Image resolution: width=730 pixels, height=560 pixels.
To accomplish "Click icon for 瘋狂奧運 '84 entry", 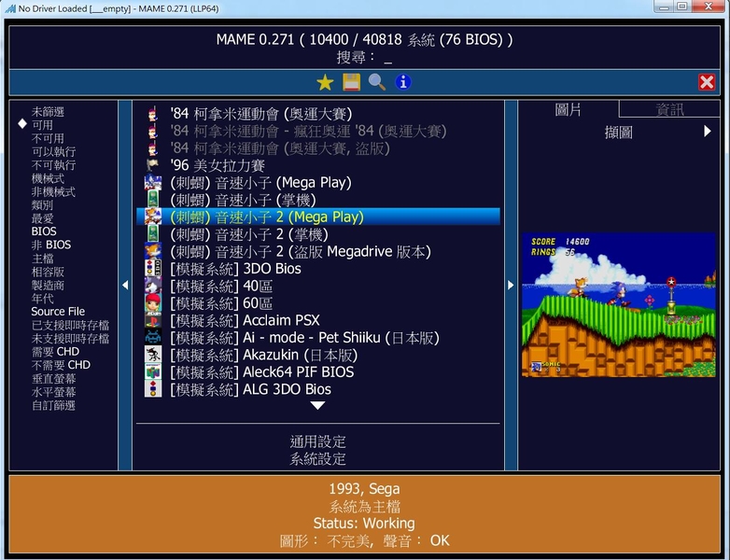I will tap(153, 132).
